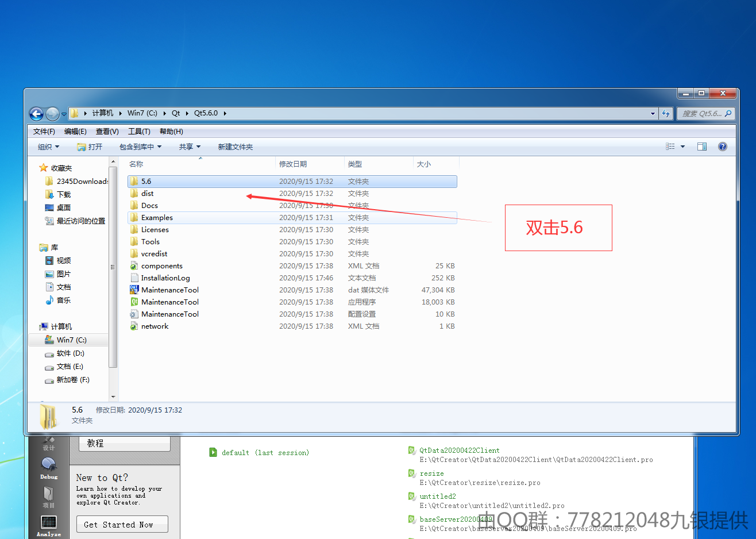Open 最近访问的位置 in favorites
Screen dimensions: 756x539
coord(75,221)
